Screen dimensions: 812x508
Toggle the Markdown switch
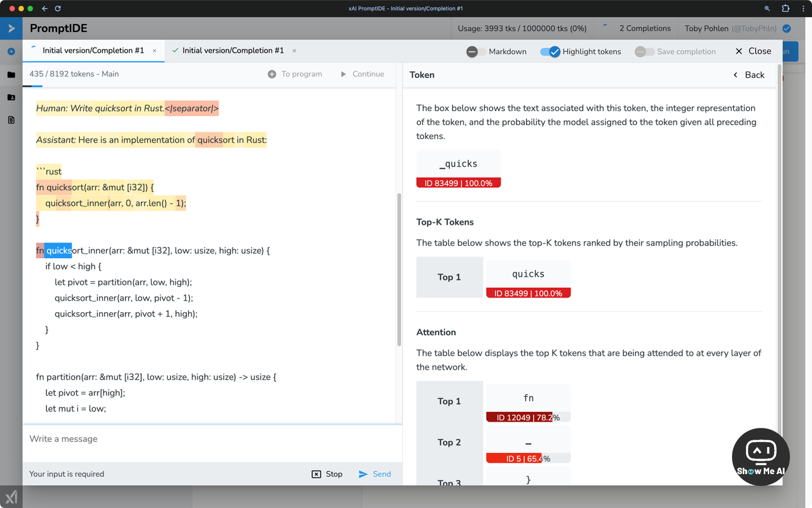pyautogui.click(x=476, y=52)
